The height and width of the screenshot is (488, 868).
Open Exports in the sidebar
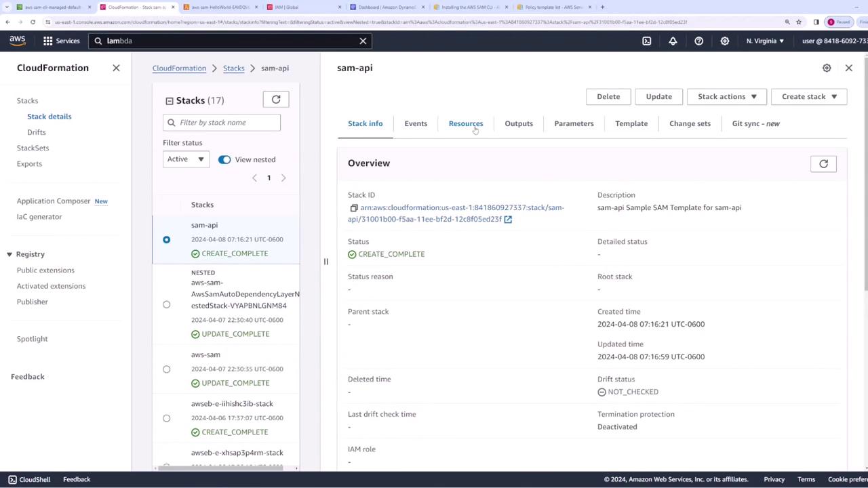pyautogui.click(x=29, y=163)
